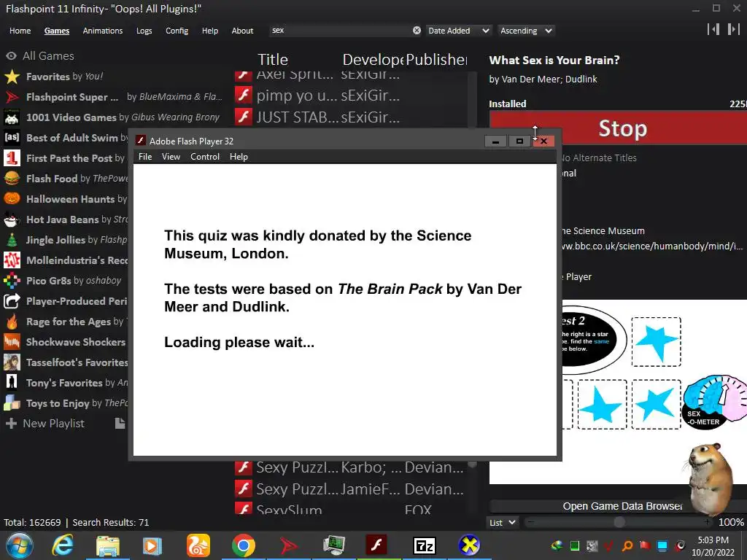The width and height of the screenshot is (747, 560).
Task: Go to the Home tab
Action: coord(20,31)
